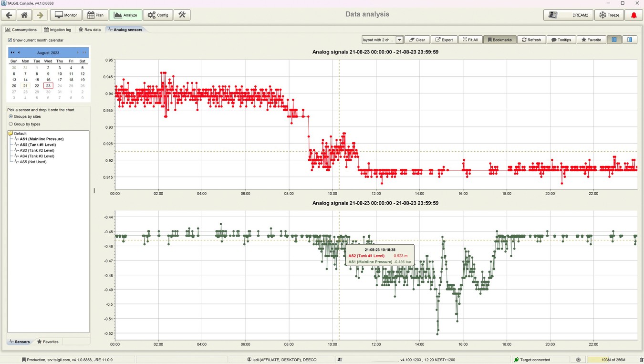Select AS4 (Tank #3 Level) sensor
The width and height of the screenshot is (644, 364).
pyautogui.click(x=37, y=156)
